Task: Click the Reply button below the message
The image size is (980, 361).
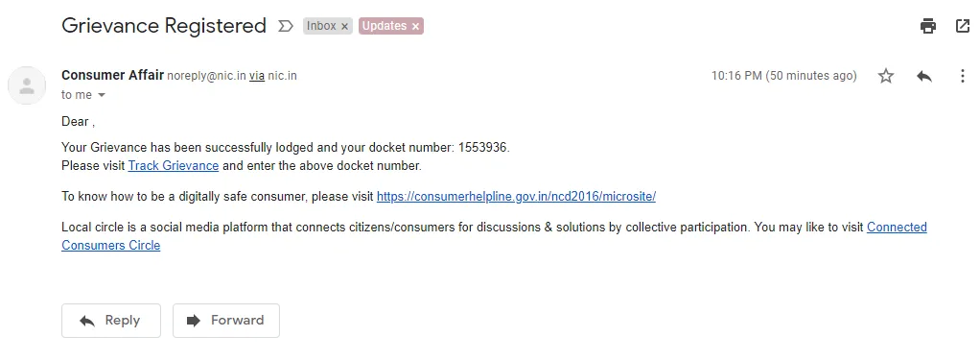Action: [x=111, y=321]
